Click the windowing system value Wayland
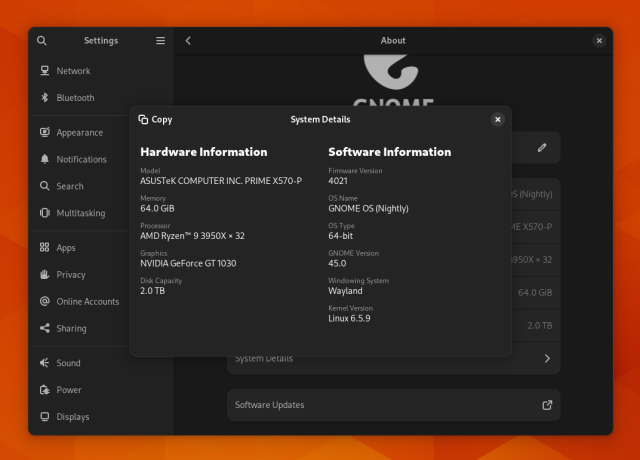 [345, 291]
